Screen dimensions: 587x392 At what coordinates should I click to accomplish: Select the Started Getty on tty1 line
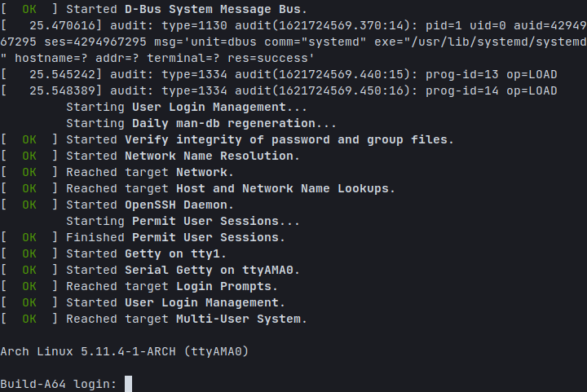tap(113, 254)
